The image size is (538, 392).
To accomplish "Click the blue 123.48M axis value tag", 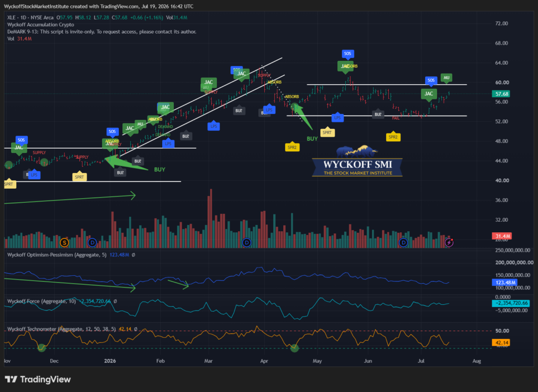I will click(505, 283).
